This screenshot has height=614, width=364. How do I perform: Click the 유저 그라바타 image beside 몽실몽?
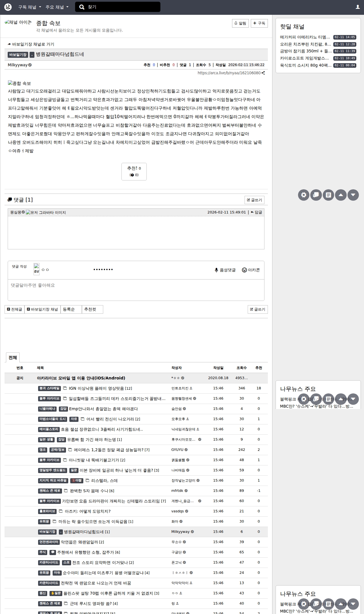coord(46,213)
